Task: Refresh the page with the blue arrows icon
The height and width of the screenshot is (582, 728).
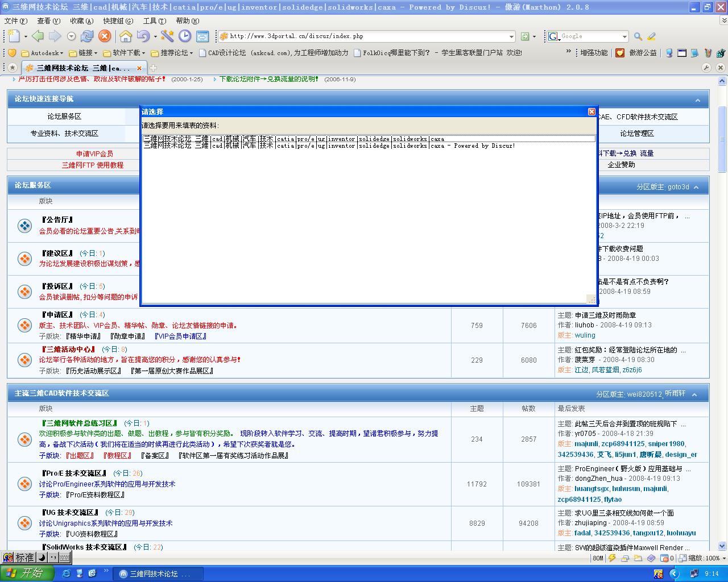Action: point(87,36)
